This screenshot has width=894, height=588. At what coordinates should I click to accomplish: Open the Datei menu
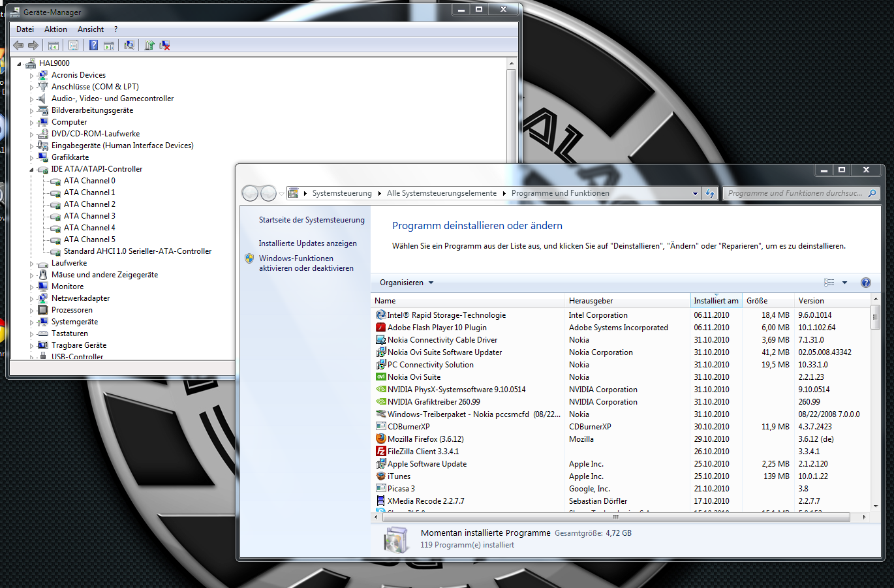(25, 29)
